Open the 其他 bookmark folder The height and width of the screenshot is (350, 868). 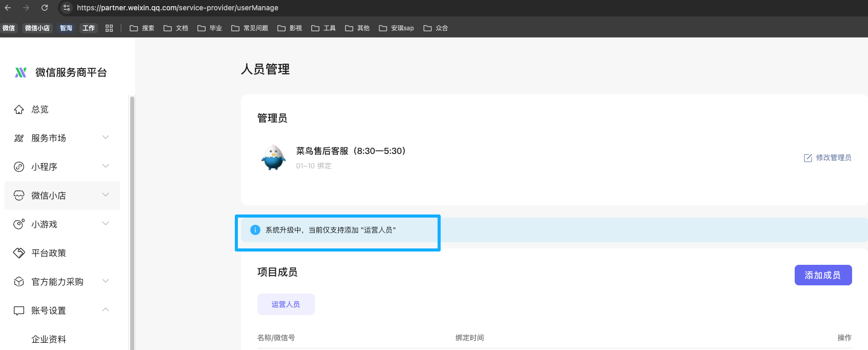[357, 28]
